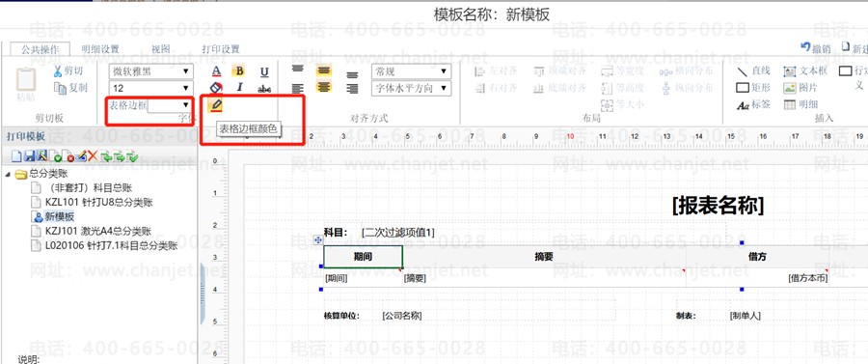
Task: Insert a text box (文本框)
Action: [805, 70]
